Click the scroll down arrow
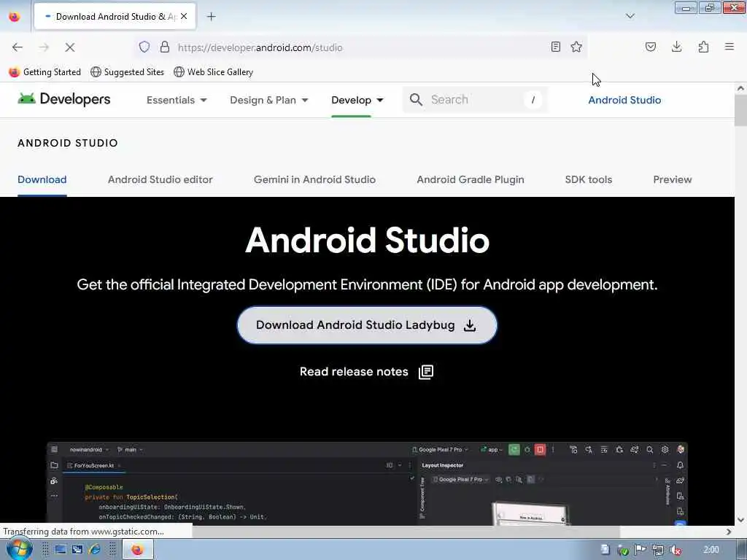 740,520
